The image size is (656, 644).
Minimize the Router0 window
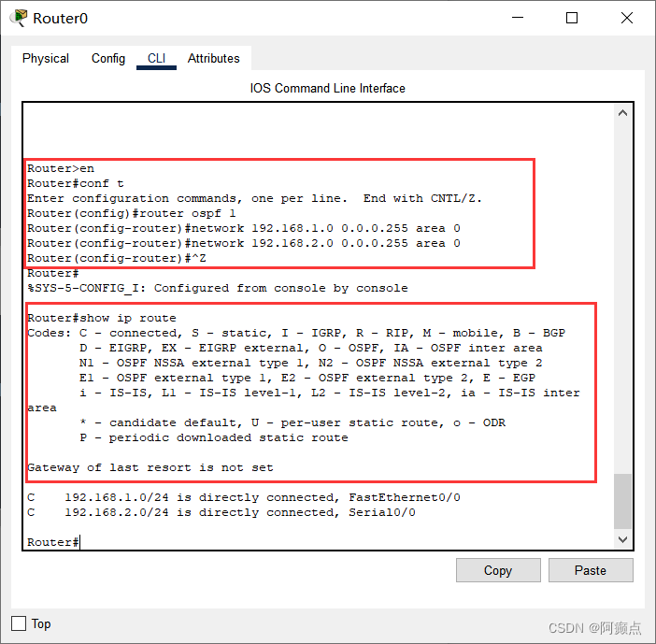pos(518,18)
